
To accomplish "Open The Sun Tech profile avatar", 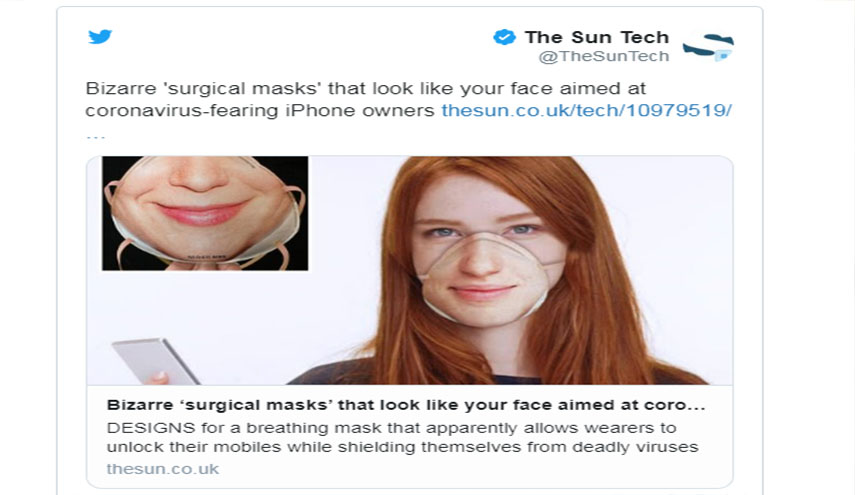I will click(x=708, y=46).
